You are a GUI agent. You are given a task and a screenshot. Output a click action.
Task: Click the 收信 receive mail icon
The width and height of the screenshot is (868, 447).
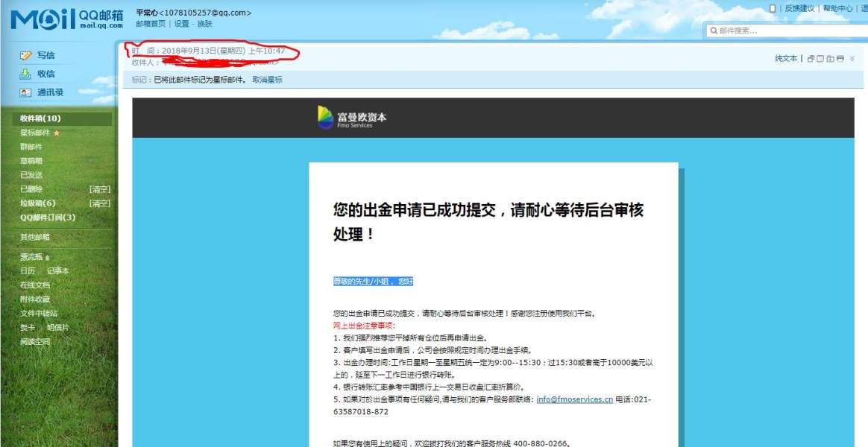[x=26, y=74]
